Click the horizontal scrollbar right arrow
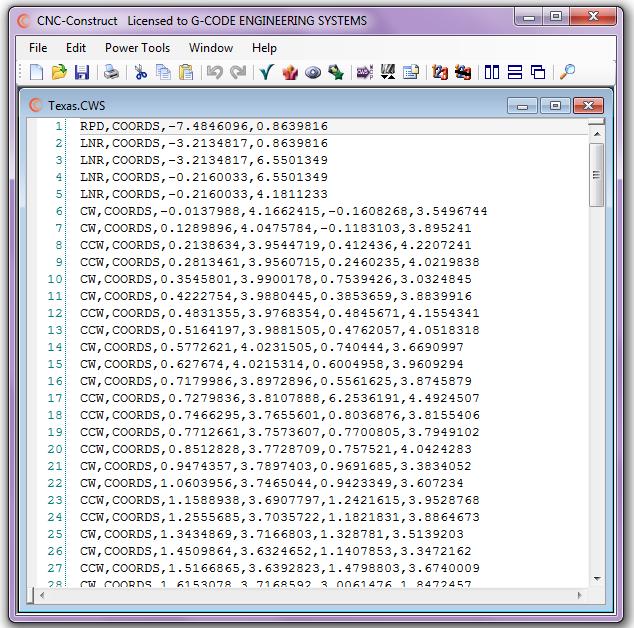 579,595
